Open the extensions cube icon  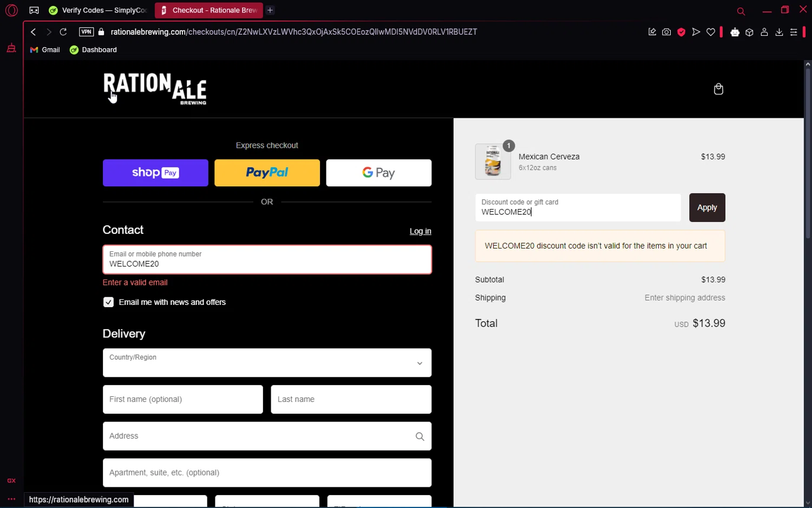click(x=750, y=32)
